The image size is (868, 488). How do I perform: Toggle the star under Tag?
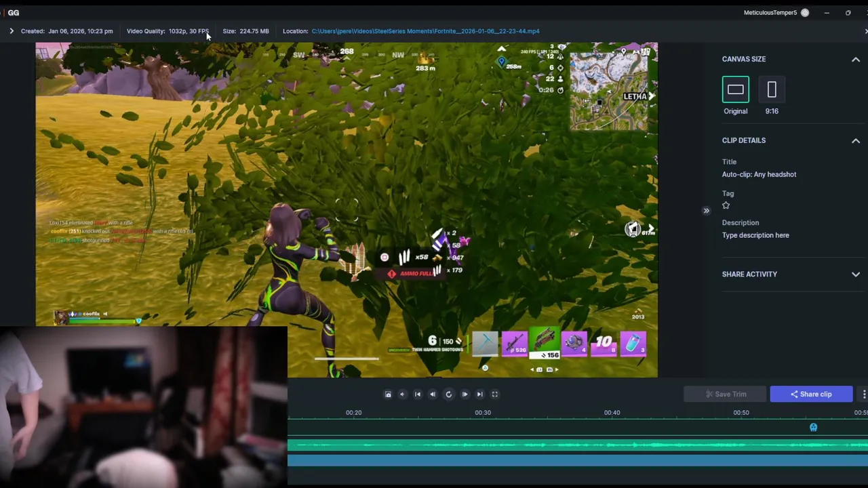point(726,205)
